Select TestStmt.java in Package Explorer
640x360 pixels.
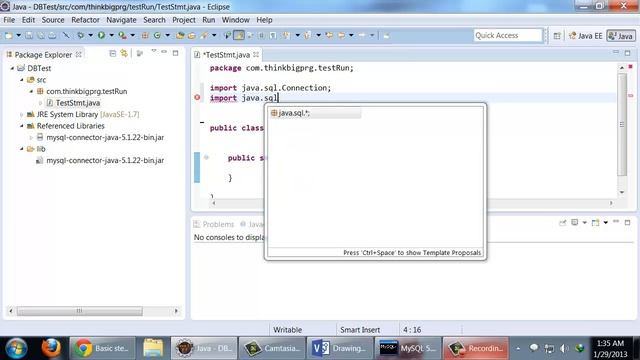coord(78,103)
